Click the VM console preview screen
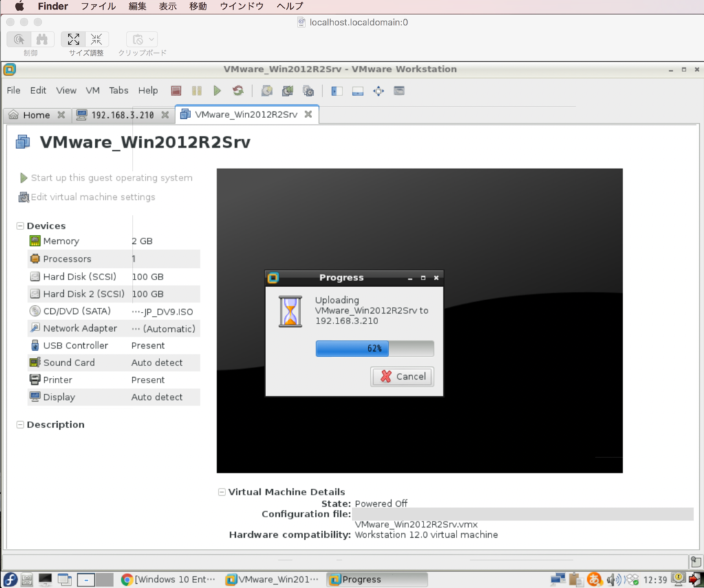704x588 pixels. (x=419, y=321)
